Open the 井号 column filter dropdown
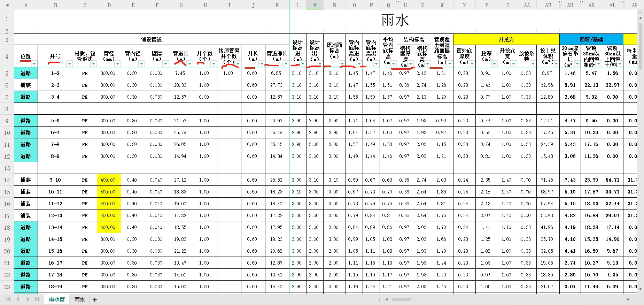 click(x=69, y=63)
